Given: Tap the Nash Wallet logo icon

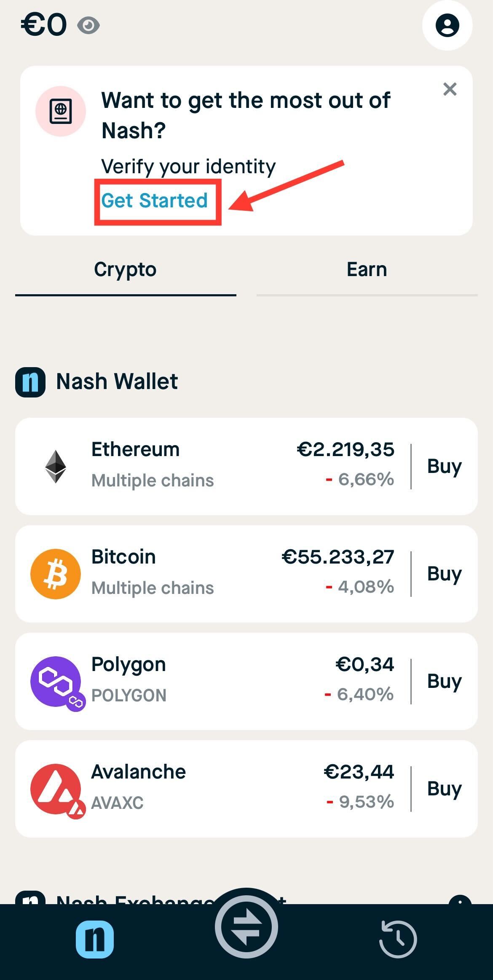Looking at the screenshot, I should 30,382.
